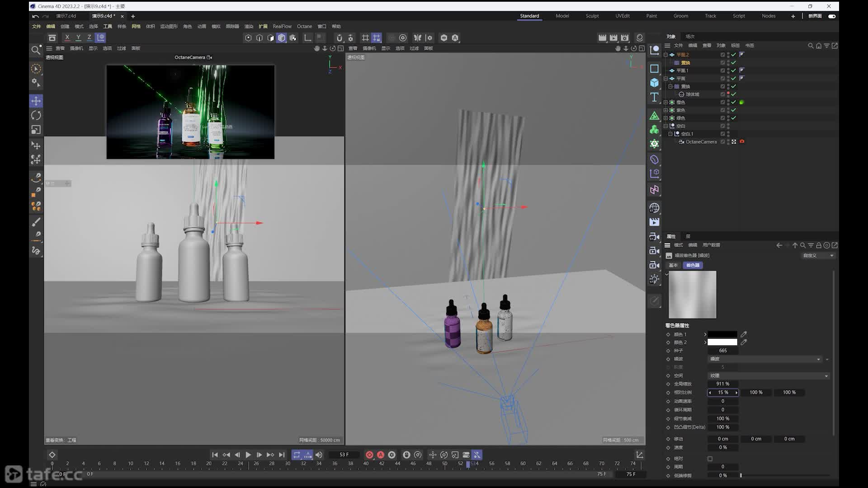Select the Move tool in left toolbar
Screen dimensions: 868x488
coord(36,101)
